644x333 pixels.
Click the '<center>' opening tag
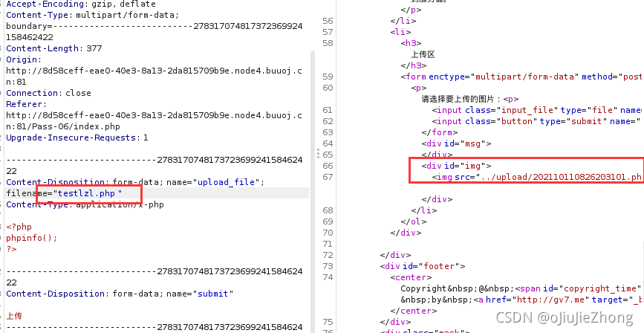click(411, 277)
